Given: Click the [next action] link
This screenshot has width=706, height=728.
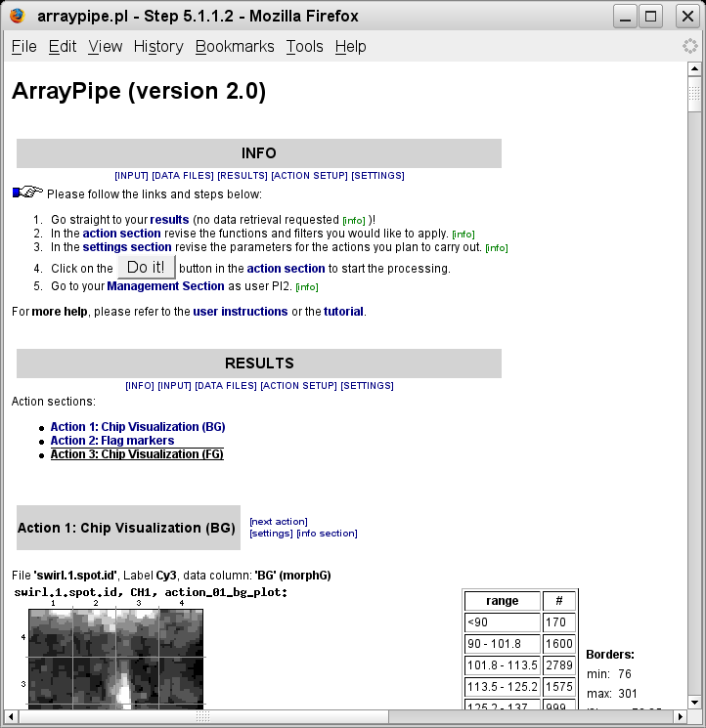Looking at the screenshot, I should click(x=279, y=522).
